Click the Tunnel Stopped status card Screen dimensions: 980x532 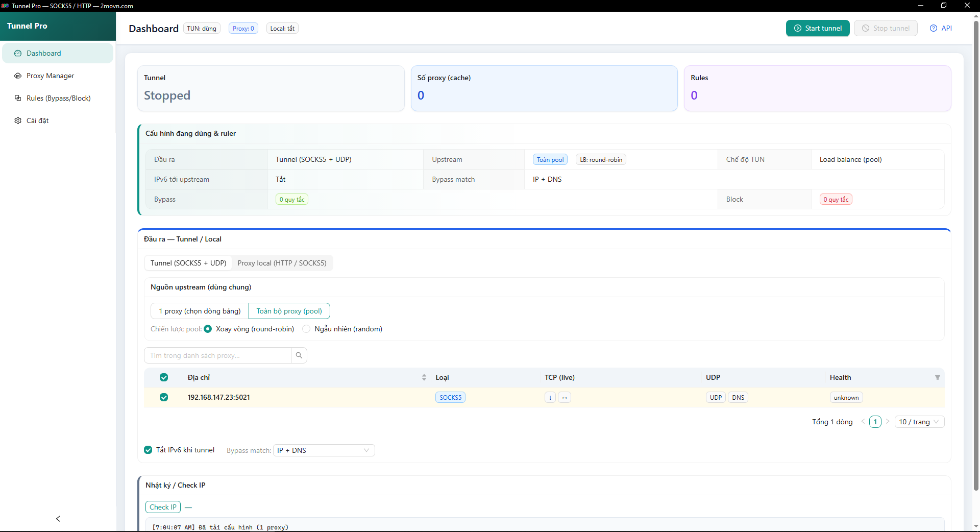[x=271, y=88]
